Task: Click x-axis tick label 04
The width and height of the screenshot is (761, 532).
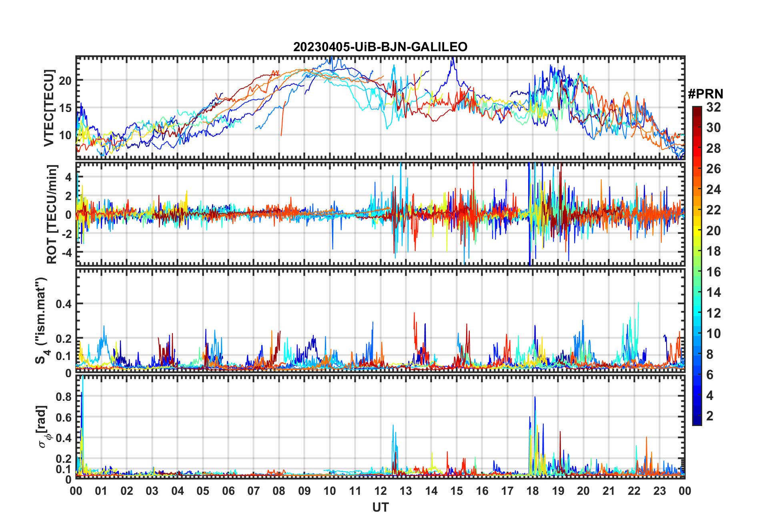Action: (178, 491)
